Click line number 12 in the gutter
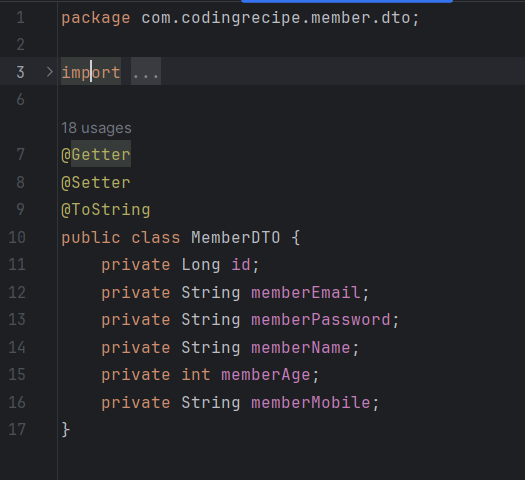This screenshot has width=525, height=480. (x=17, y=292)
